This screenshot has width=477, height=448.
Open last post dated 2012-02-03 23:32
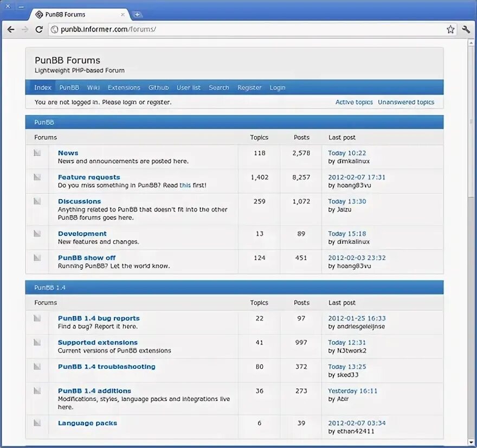pos(357,258)
